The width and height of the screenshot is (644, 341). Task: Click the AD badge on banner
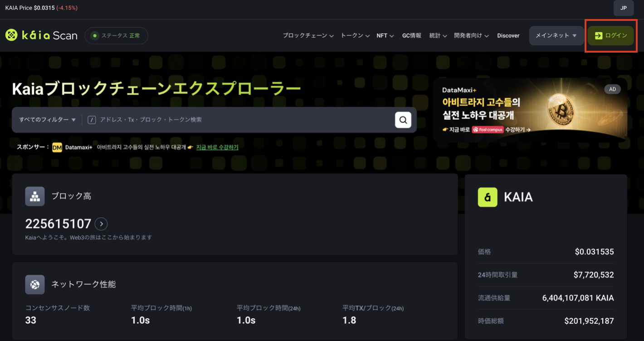[612, 89]
